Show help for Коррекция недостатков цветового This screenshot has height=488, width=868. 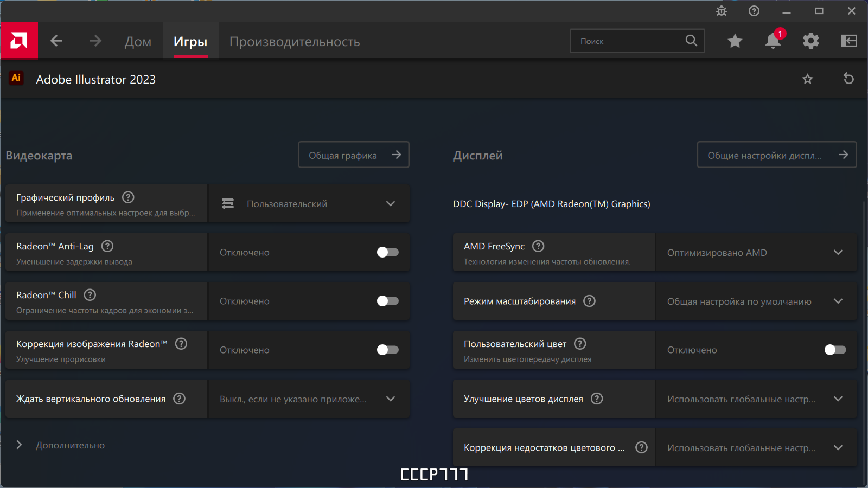tap(641, 447)
